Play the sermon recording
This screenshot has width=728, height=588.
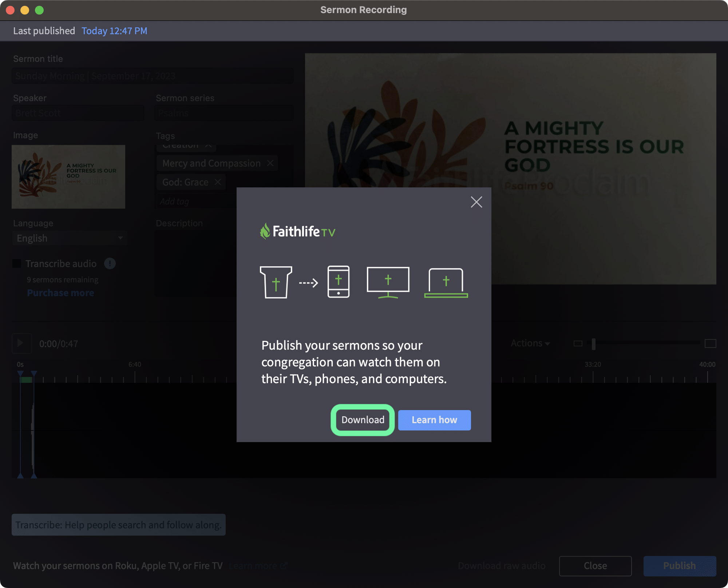point(21,343)
